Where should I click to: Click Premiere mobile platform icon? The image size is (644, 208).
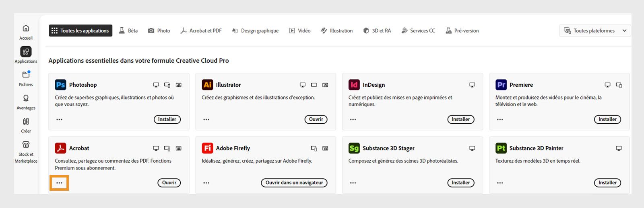pyautogui.click(x=619, y=85)
